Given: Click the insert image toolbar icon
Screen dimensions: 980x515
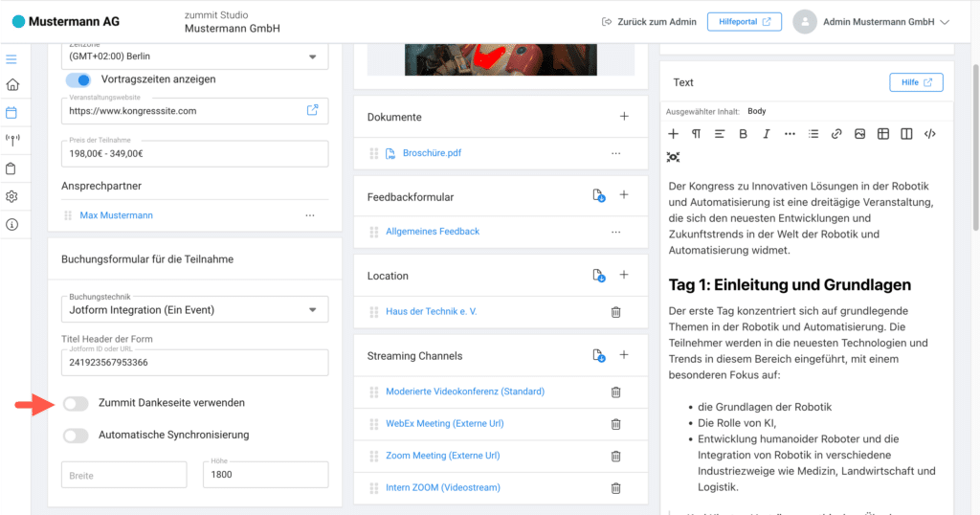Looking at the screenshot, I should click(x=859, y=134).
